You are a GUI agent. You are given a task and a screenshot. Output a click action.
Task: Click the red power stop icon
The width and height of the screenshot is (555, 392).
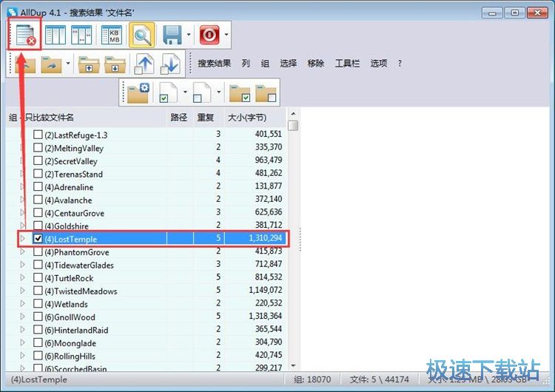(x=209, y=35)
